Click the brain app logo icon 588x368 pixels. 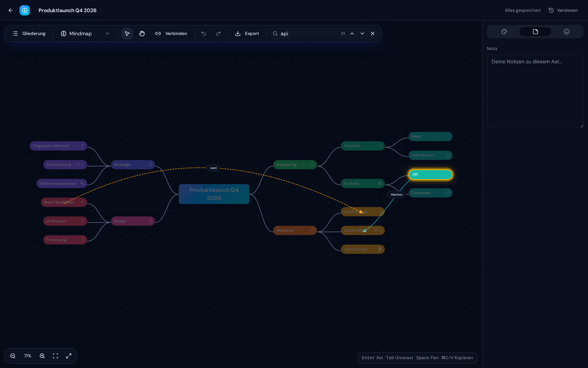tap(25, 10)
